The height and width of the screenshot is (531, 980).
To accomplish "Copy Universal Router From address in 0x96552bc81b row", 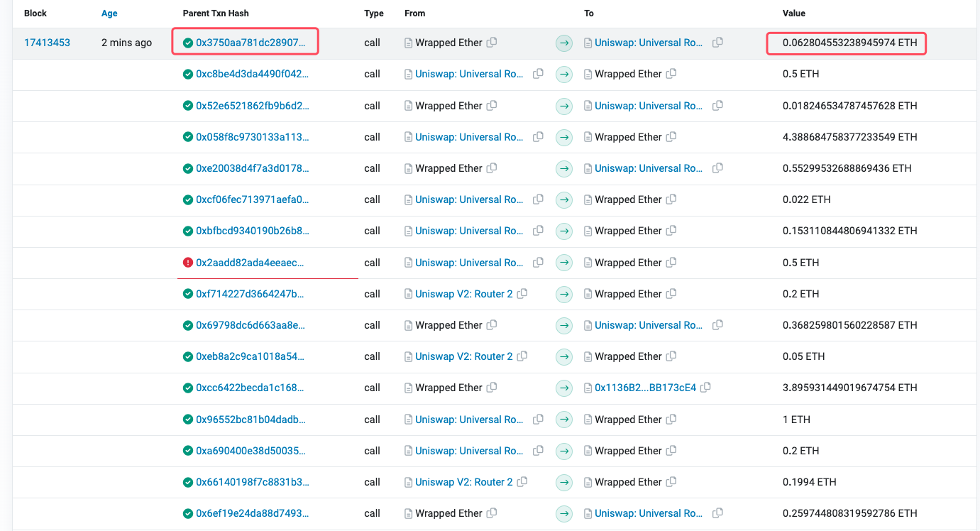I will coord(538,420).
